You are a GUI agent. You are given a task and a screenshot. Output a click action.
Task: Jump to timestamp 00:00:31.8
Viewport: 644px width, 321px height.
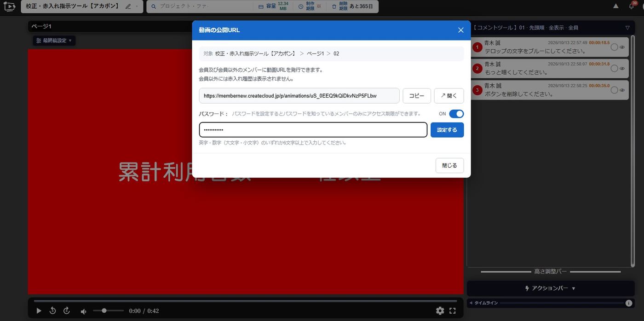click(599, 64)
